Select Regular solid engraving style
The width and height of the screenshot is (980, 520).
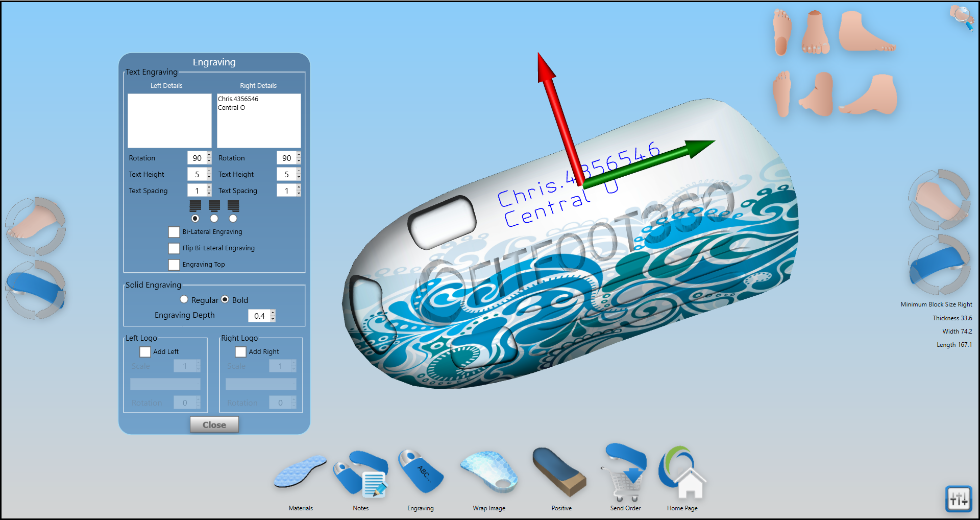pos(184,299)
